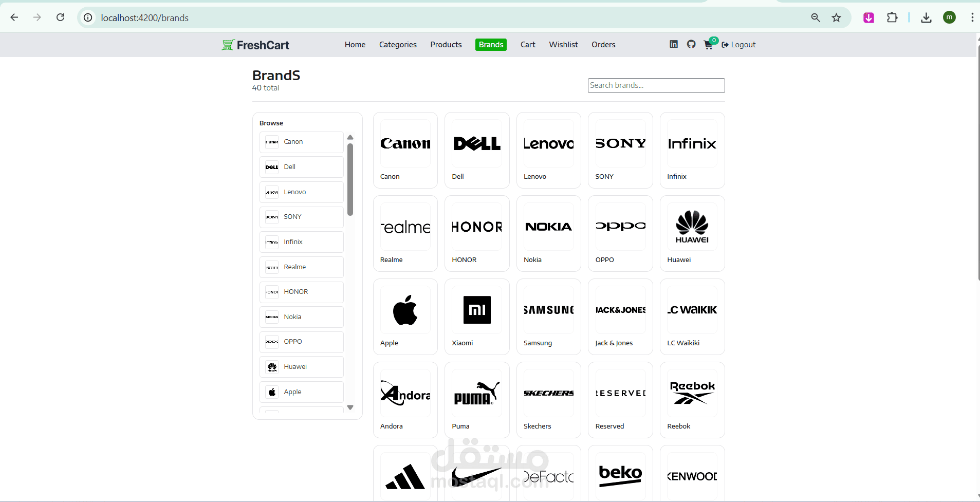Open the OPPO brand card
The height and width of the screenshot is (502, 980).
[x=620, y=234]
